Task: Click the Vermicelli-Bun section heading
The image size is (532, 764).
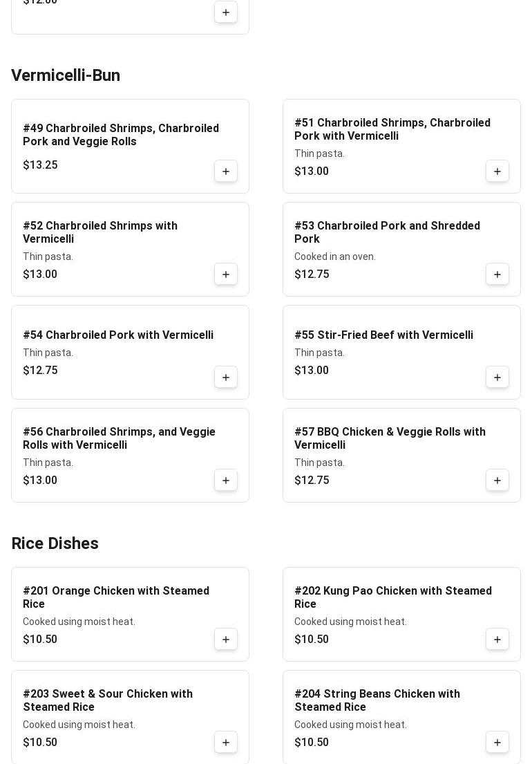Action: [66, 75]
